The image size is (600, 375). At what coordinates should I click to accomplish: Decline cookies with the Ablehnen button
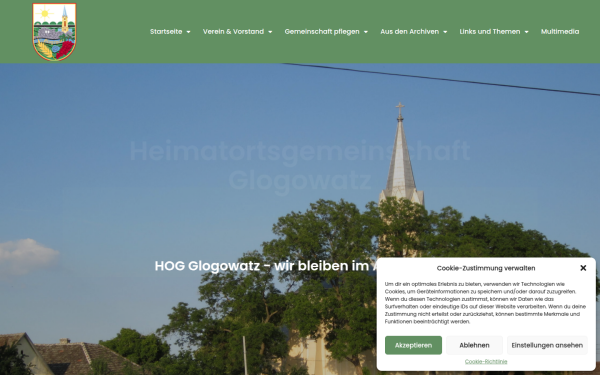(474, 345)
